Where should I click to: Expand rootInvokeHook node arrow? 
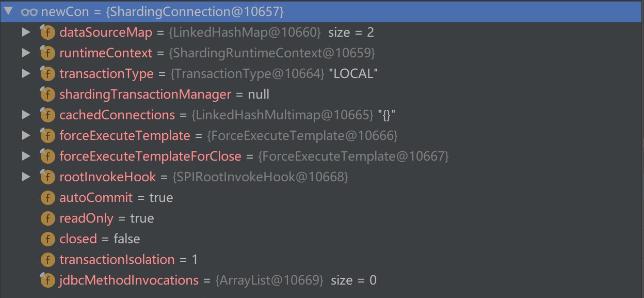[x=26, y=177]
